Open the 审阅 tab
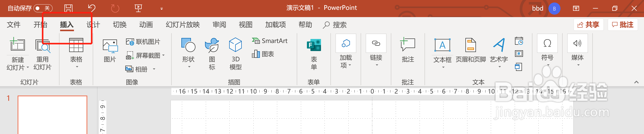The width and height of the screenshot is (644, 134). coord(219,25)
